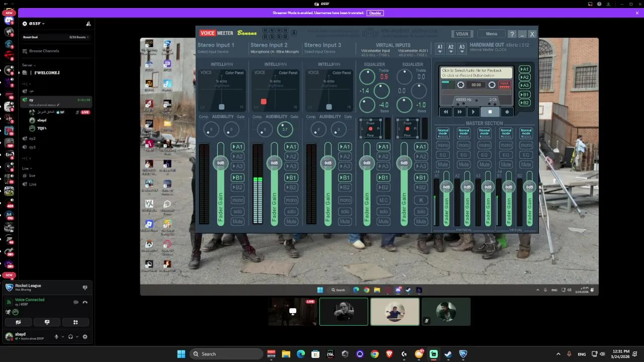Image resolution: width=644 pixels, height=362 pixels.
Task: Click the A3 master bus fader knob
Action: (488, 187)
